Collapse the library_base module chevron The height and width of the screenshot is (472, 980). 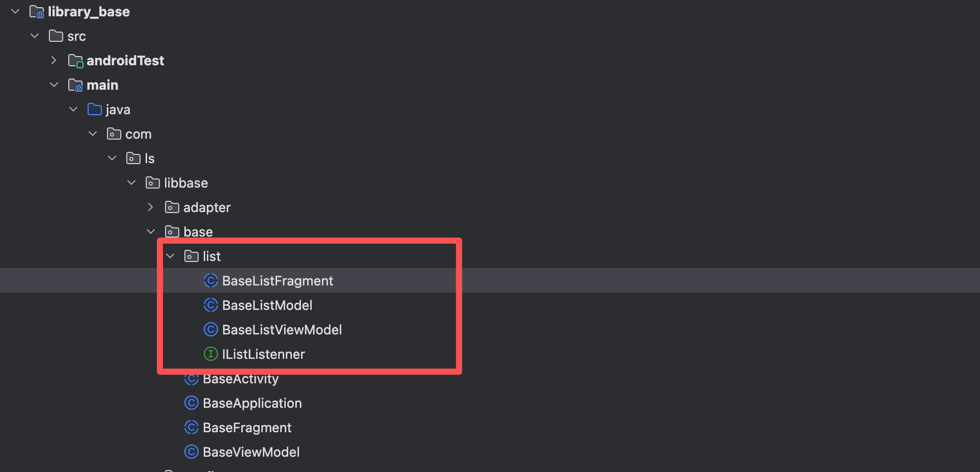pyautogui.click(x=15, y=11)
